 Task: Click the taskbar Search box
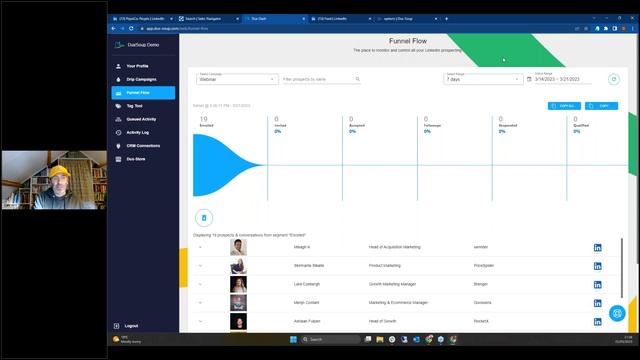331,340
